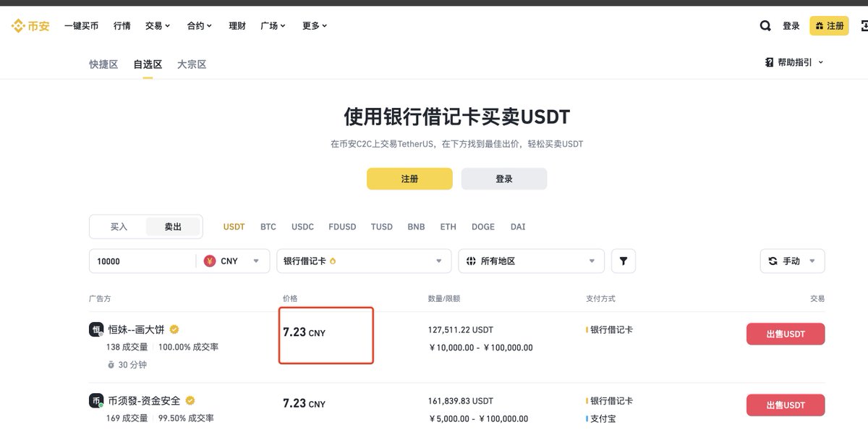Open the 理财 menu item

(237, 26)
